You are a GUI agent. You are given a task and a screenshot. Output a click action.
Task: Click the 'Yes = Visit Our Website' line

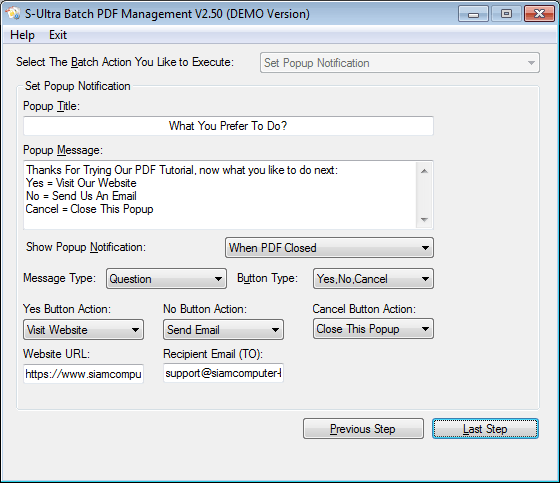81,183
